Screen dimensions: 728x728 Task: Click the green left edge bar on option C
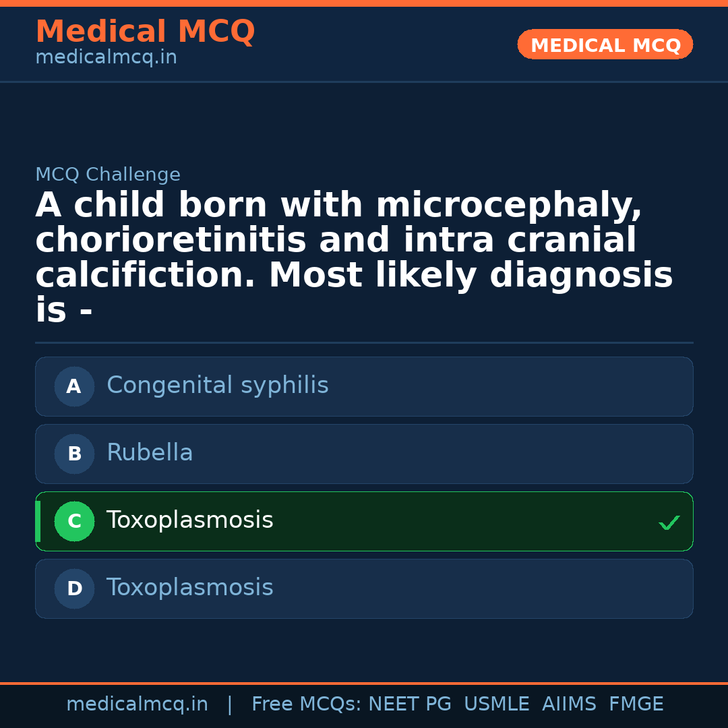[x=38, y=521]
